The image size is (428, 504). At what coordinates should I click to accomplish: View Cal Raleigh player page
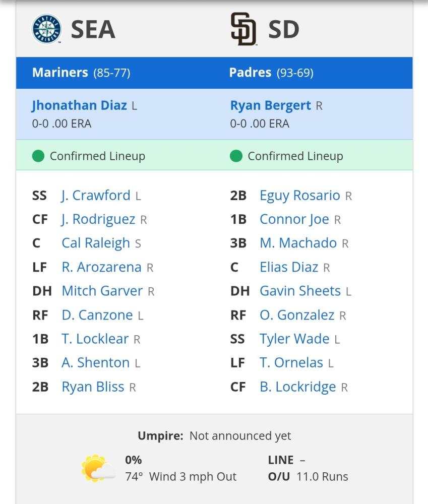click(x=96, y=243)
